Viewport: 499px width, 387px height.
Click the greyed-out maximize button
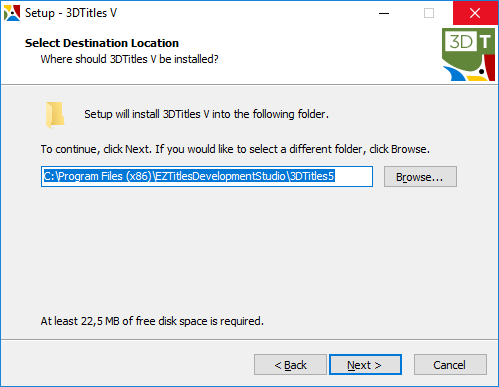coord(429,13)
